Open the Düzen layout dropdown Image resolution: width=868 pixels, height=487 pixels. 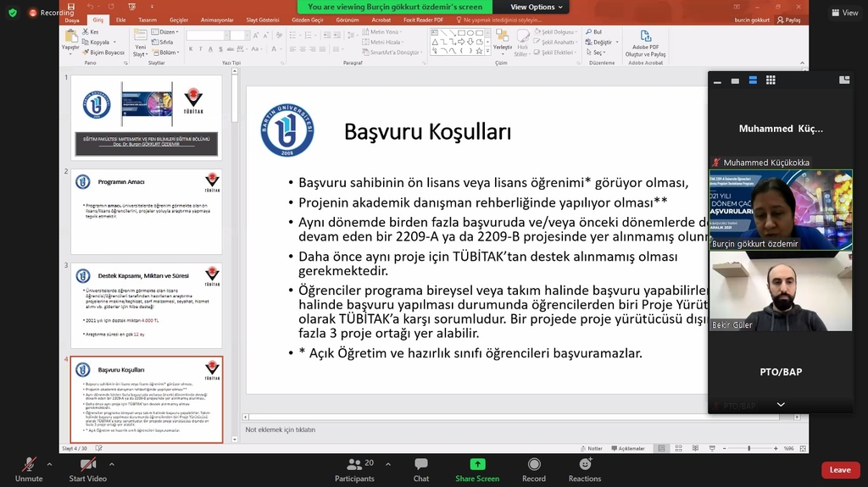pyautogui.click(x=165, y=32)
